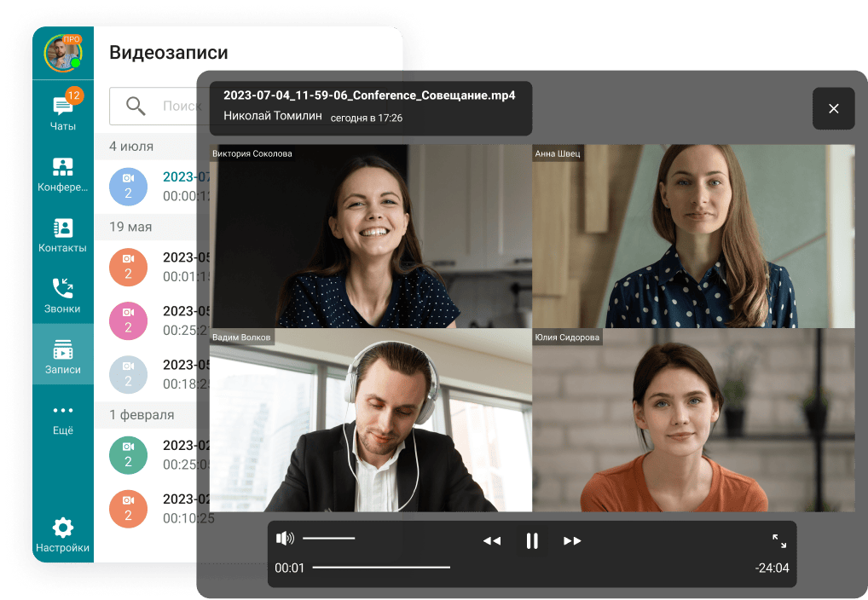Rewind the video recording
868x600 pixels.
492,541
